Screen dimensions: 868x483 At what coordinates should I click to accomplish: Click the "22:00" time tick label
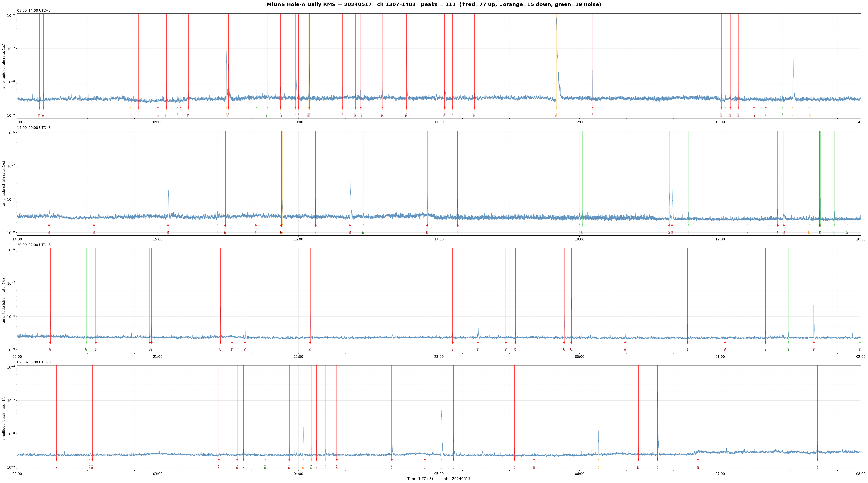click(x=298, y=356)
